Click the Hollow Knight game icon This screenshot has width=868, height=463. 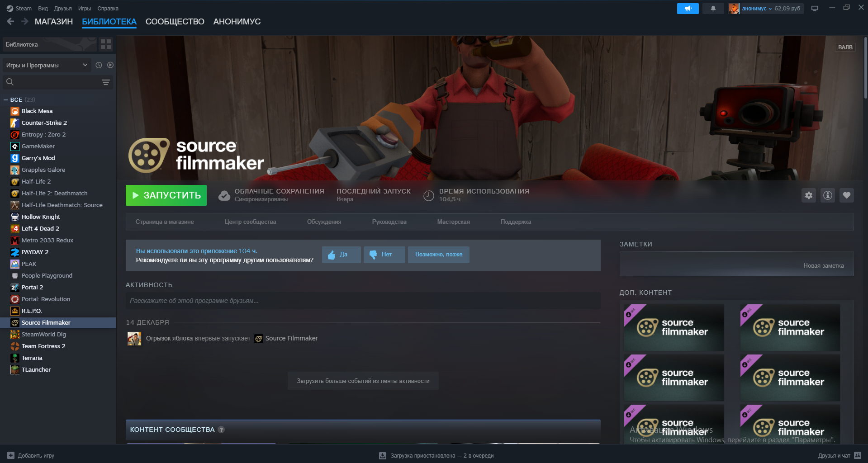point(15,217)
